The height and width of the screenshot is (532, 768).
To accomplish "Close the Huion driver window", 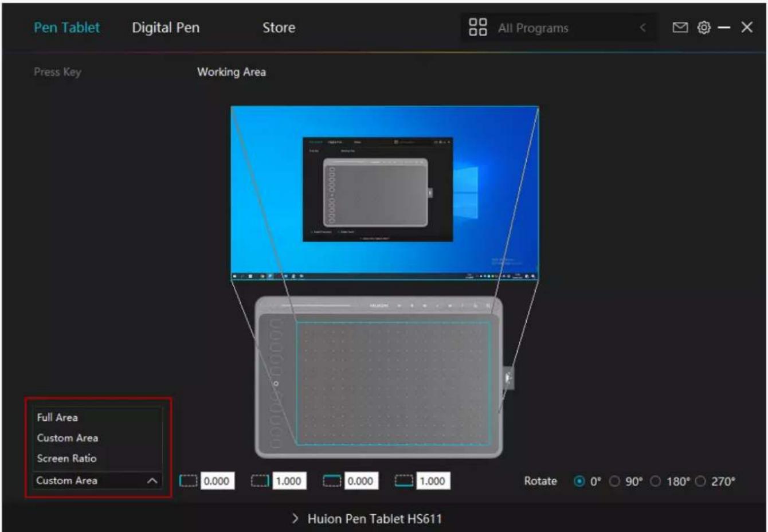I will point(747,28).
